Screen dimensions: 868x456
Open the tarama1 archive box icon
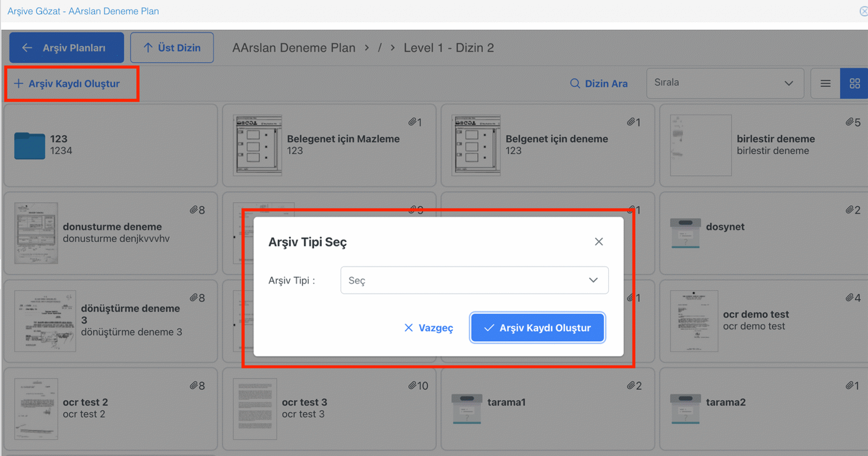coord(466,408)
